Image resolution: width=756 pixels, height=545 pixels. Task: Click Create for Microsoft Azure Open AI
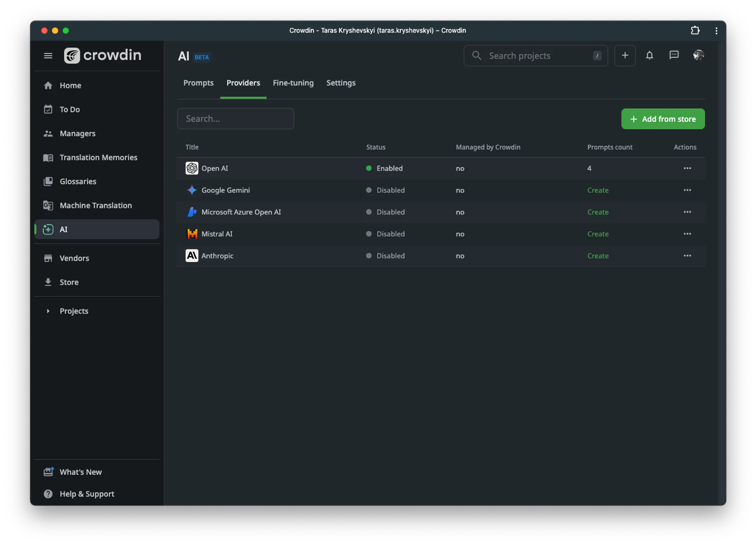[x=598, y=212]
